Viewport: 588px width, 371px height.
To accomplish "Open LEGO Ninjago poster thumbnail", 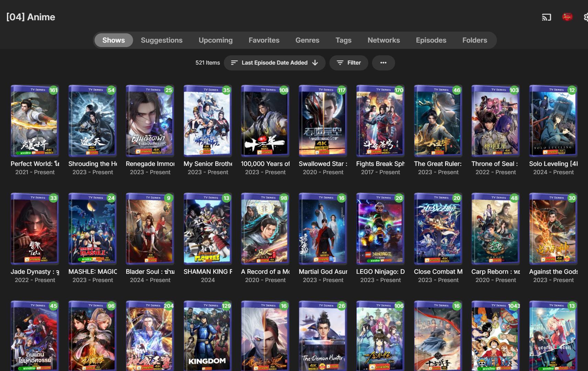I will [x=380, y=229].
